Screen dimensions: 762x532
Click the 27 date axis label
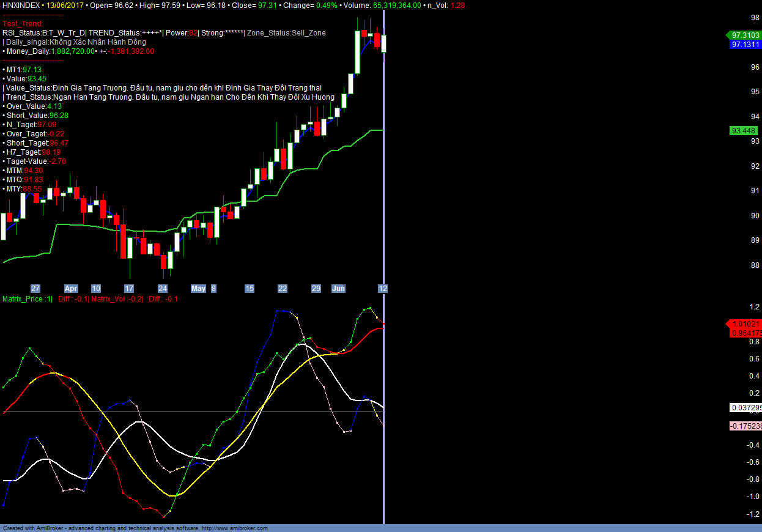35,289
